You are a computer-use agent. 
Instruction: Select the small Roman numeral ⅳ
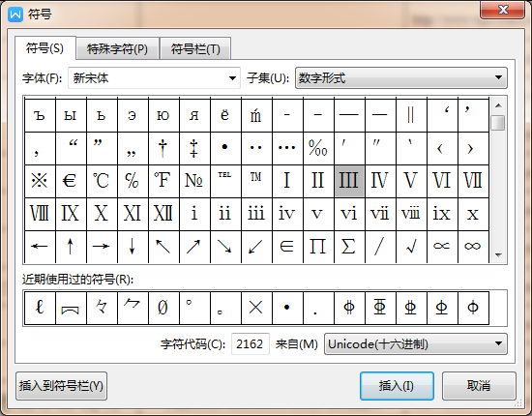287,214
